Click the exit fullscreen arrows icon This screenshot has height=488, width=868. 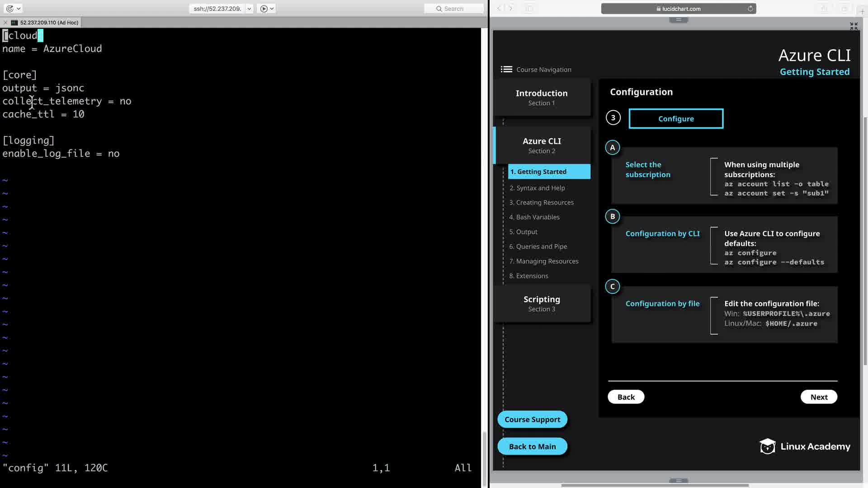(854, 26)
